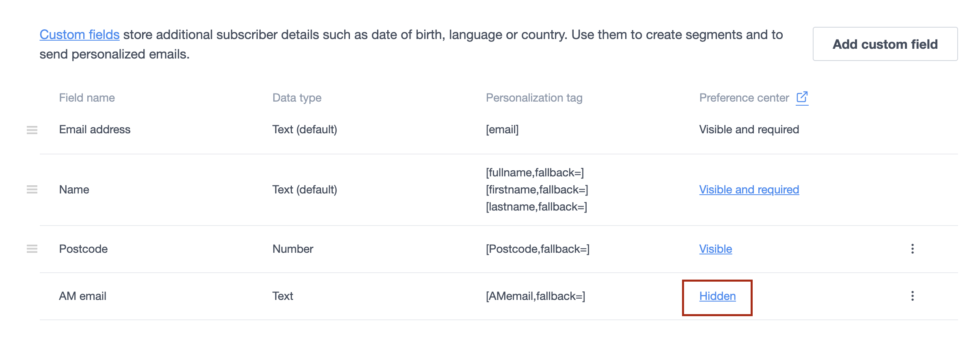Screen dimensions: 980x356
Task: Grab the drag handle beside Email address
Action: pyautogui.click(x=32, y=130)
